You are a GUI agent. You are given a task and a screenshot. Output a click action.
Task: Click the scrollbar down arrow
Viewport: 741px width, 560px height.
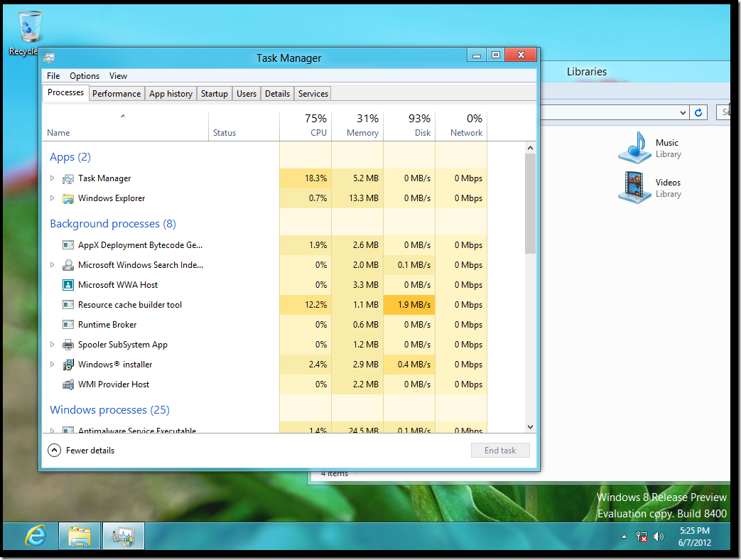tap(530, 426)
